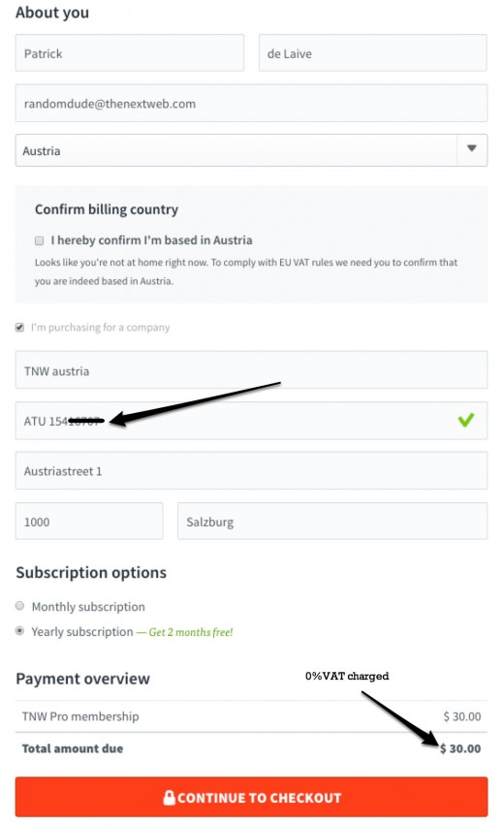Focus the first name field Patrick
Image resolution: width=504 pixels, height=825 pixels.
(x=130, y=53)
